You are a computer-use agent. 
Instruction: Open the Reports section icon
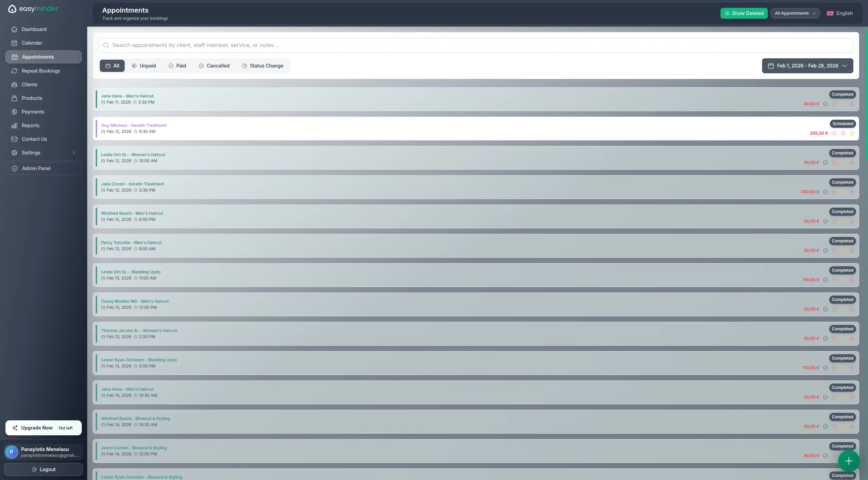(14, 125)
